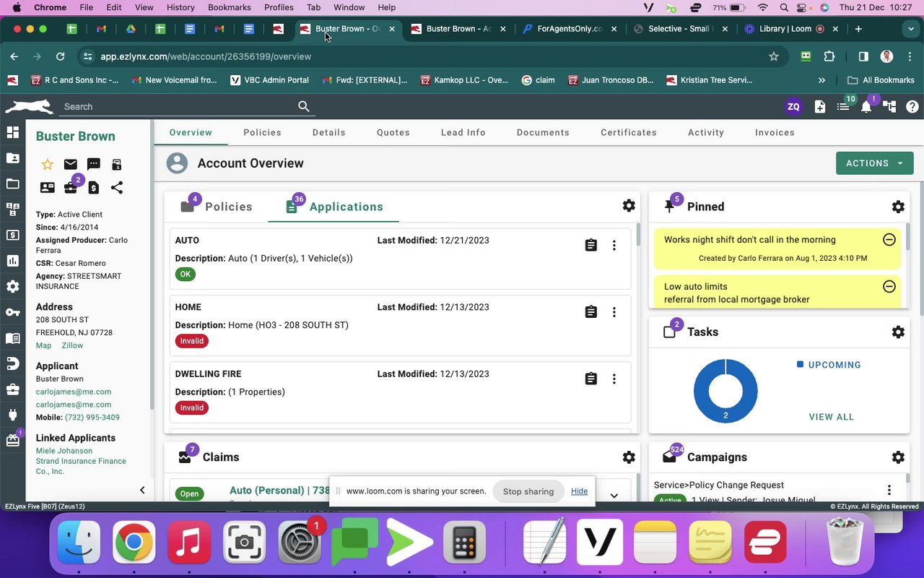Open the Documents tab
Viewport: 924px width, 578px height.
[x=543, y=132]
